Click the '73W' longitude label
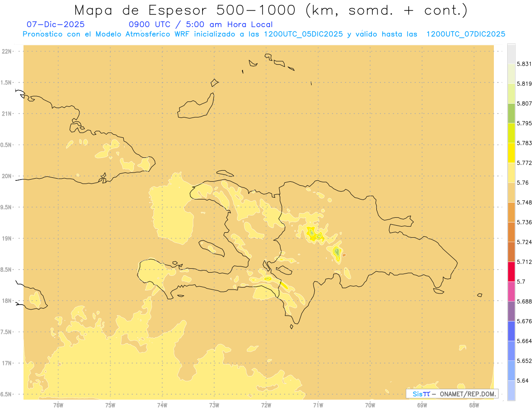Screen dimensions: 532x411 (214, 405)
